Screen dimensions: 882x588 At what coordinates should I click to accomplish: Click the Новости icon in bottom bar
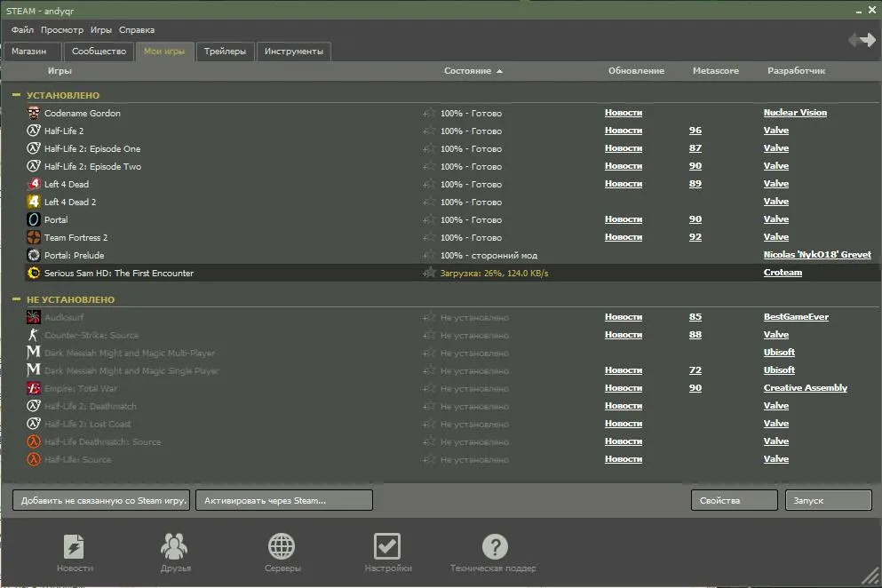(x=75, y=546)
